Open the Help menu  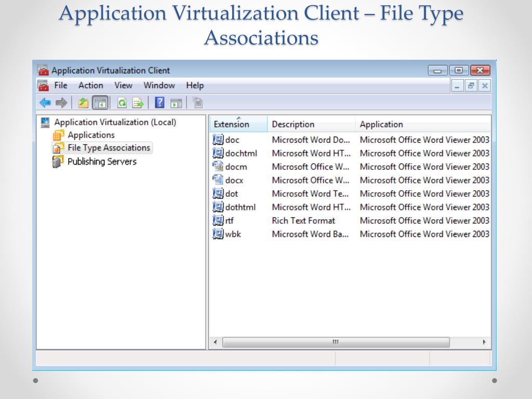coord(195,86)
